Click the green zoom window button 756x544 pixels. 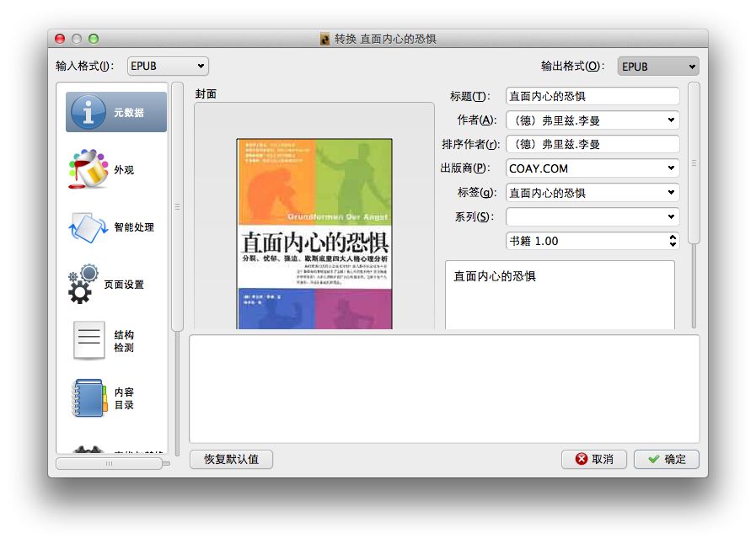[x=94, y=39]
